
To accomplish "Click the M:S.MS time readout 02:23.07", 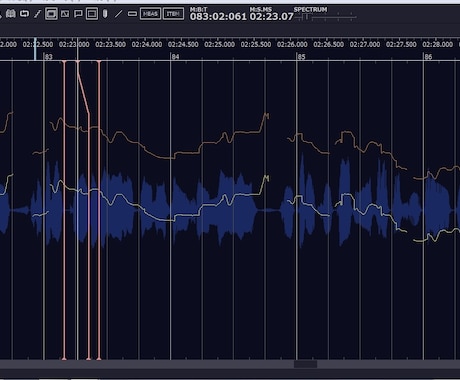I will 272,16.
